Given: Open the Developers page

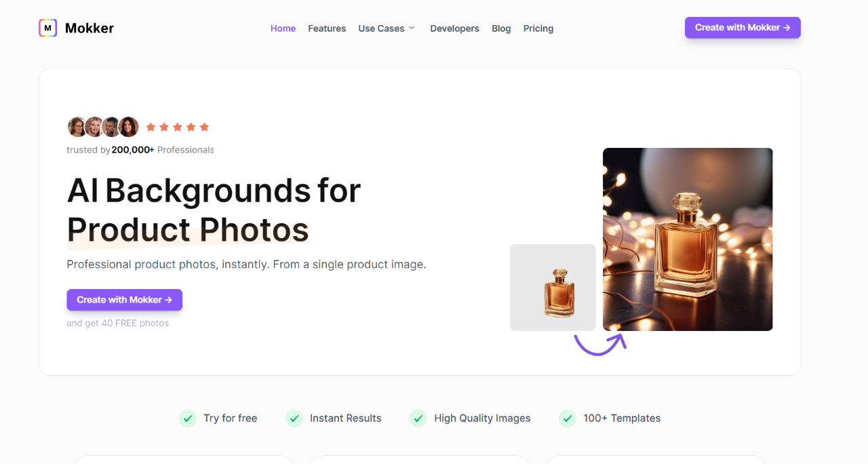Looking at the screenshot, I should (454, 28).
